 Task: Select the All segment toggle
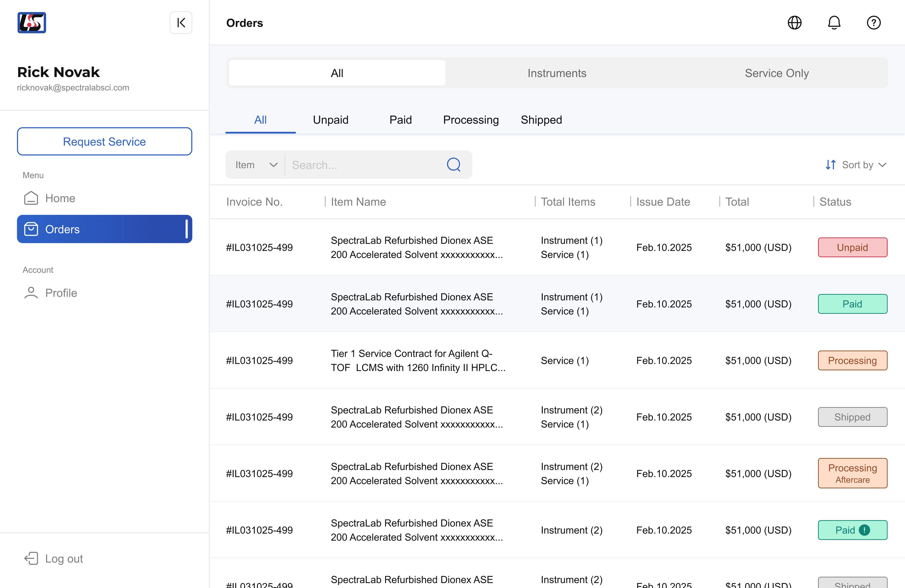(x=337, y=73)
